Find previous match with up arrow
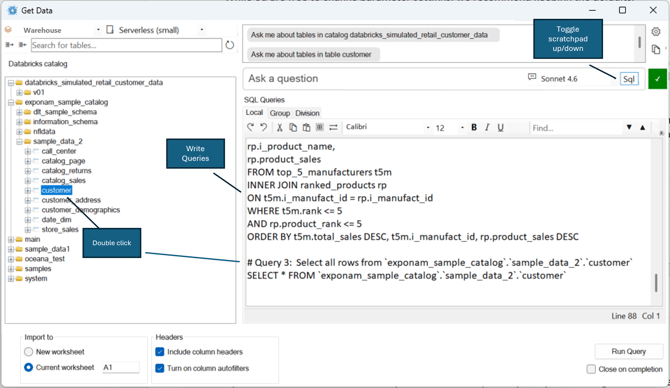Image resolution: width=670 pixels, height=388 pixels. (x=642, y=127)
